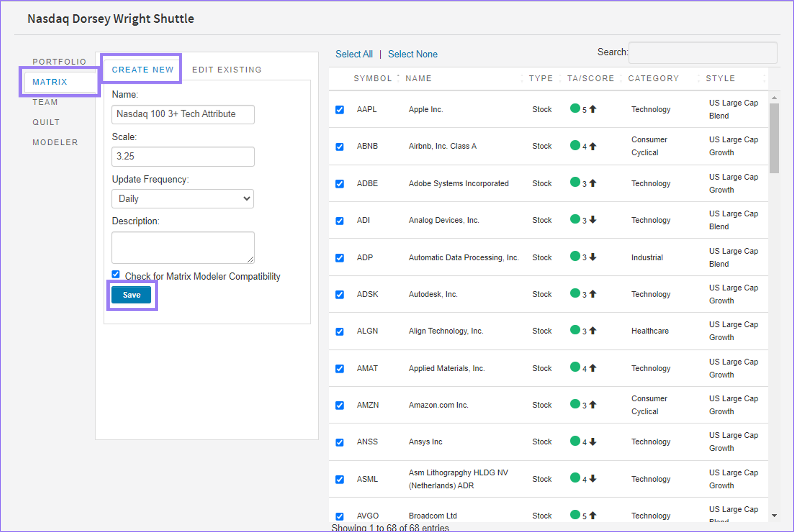Disable Check for Matrix Modeler Compatibility
The height and width of the screenshot is (532, 794).
[116, 274]
